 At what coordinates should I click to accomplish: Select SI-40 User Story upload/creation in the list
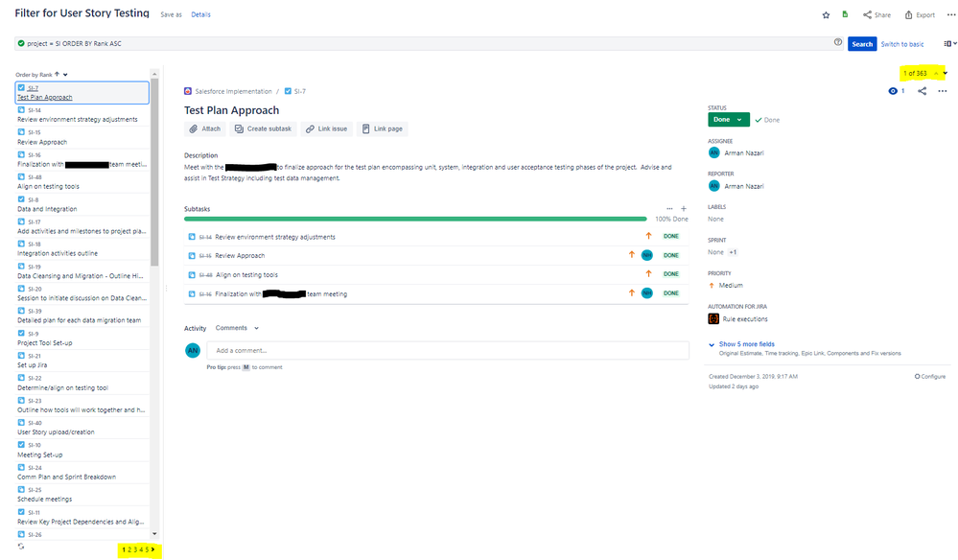click(82, 428)
